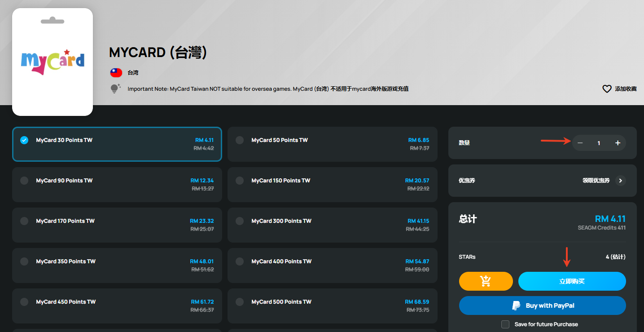Image resolution: width=644 pixels, height=332 pixels.
Task: Click the 4 (估计) stars value
Action: 615,257
